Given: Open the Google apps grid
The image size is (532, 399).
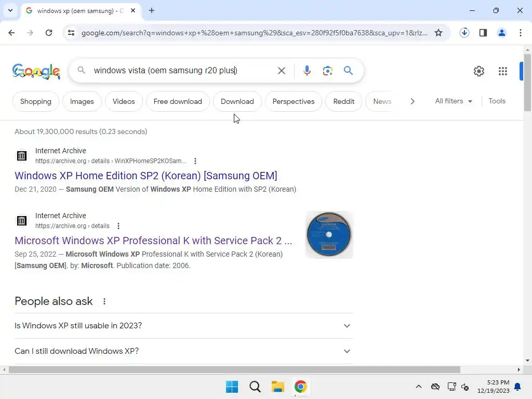Looking at the screenshot, I should click(x=503, y=71).
